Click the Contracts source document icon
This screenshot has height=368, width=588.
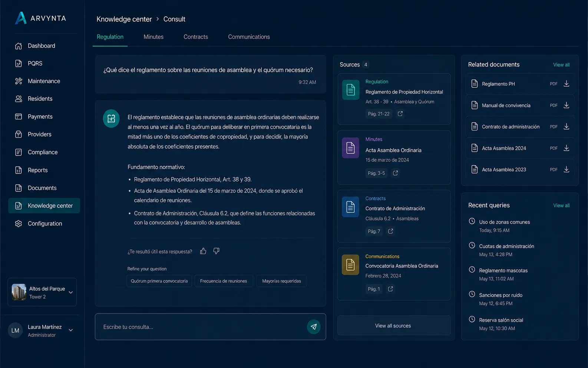pyautogui.click(x=350, y=207)
